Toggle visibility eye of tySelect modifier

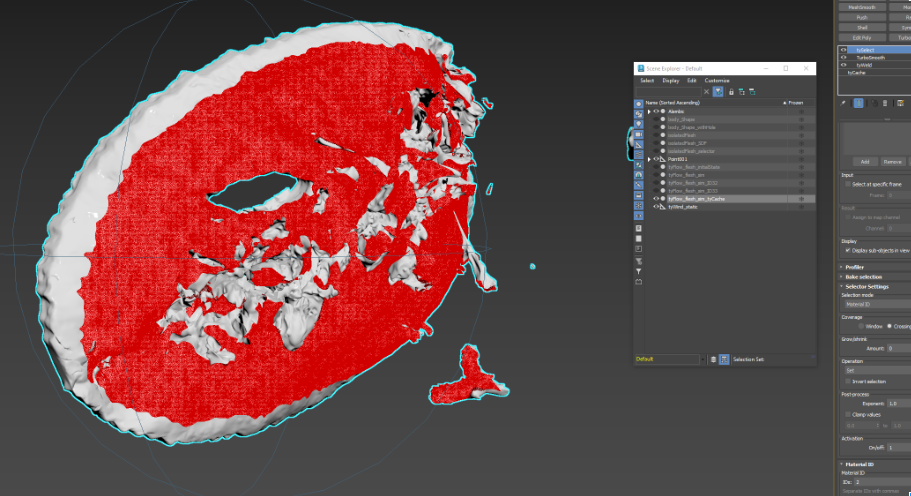[843, 49]
